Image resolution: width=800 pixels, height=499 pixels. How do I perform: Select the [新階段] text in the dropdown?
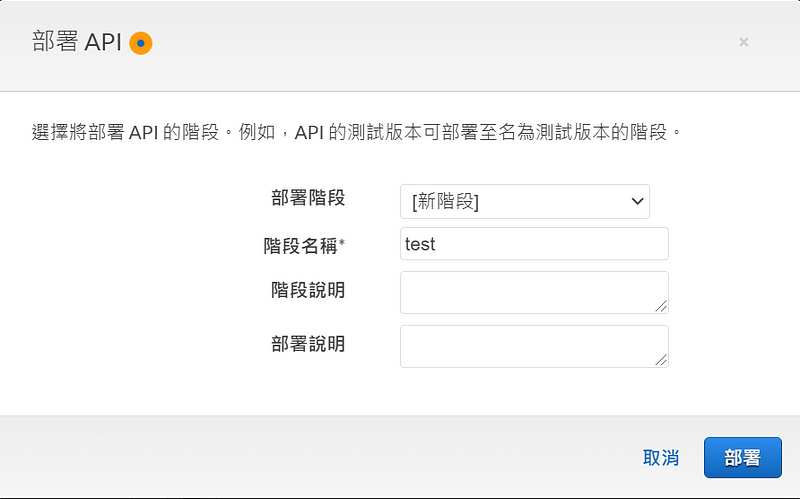point(445,202)
